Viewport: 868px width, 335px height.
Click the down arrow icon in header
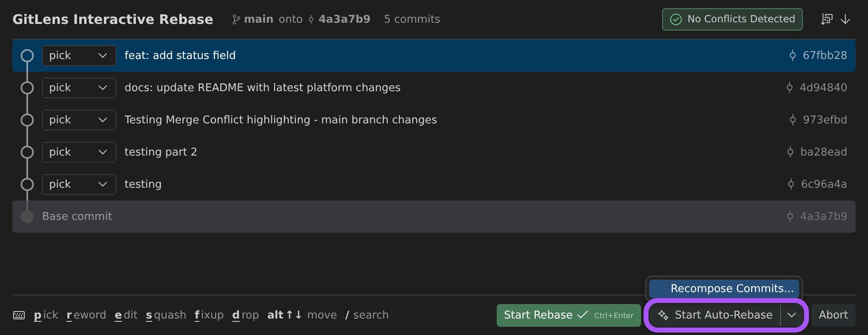845,19
